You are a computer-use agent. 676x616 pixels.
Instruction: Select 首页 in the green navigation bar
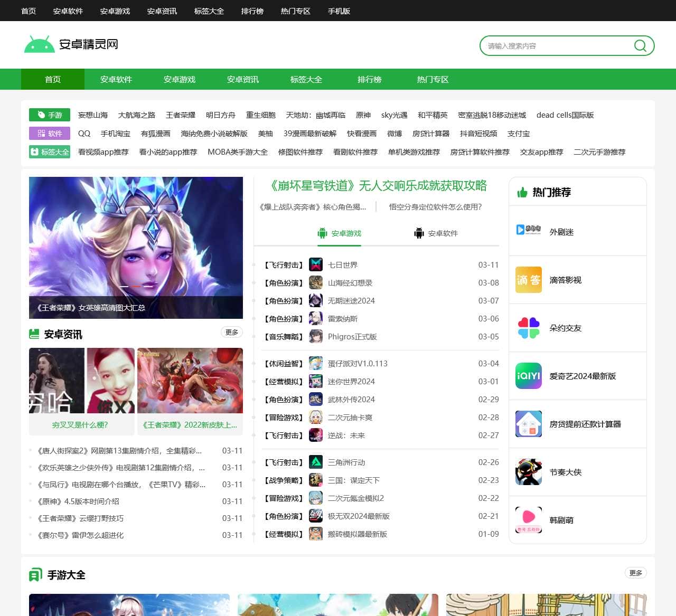tap(53, 79)
